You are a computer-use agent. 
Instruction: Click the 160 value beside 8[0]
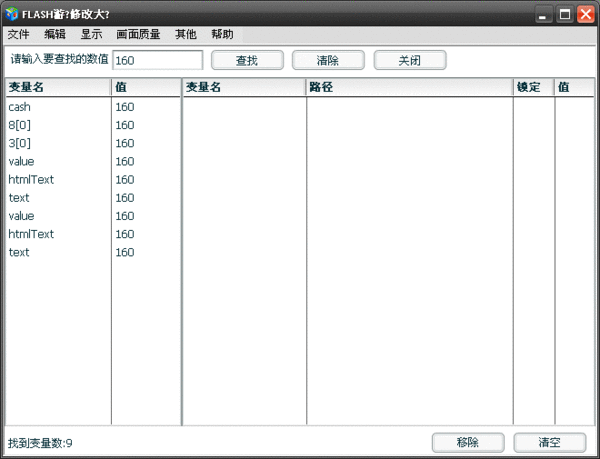click(125, 125)
